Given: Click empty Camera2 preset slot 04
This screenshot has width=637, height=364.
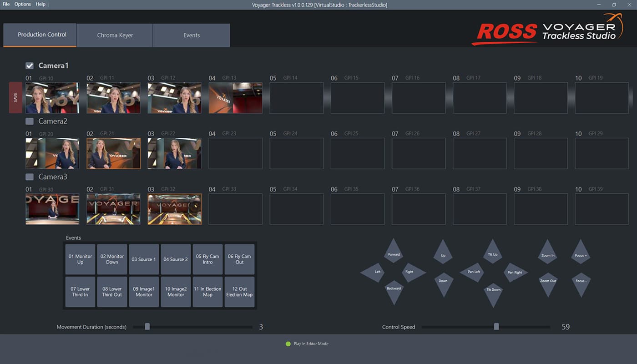Looking at the screenshot, I should pos(236,153).
